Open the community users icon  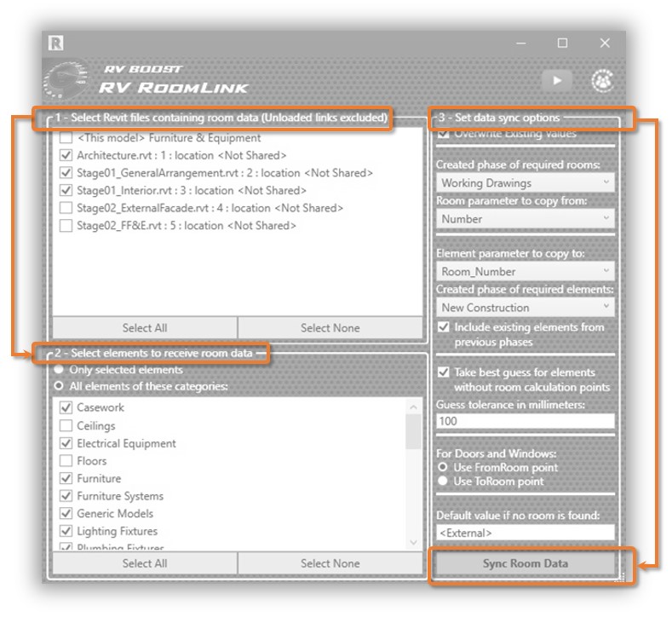[602, 80]
